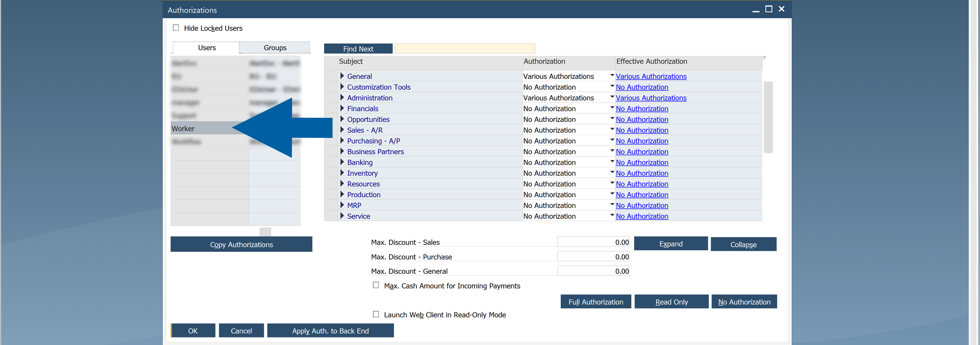
Task: Click the Subject column header
Action: click(430, 62)
